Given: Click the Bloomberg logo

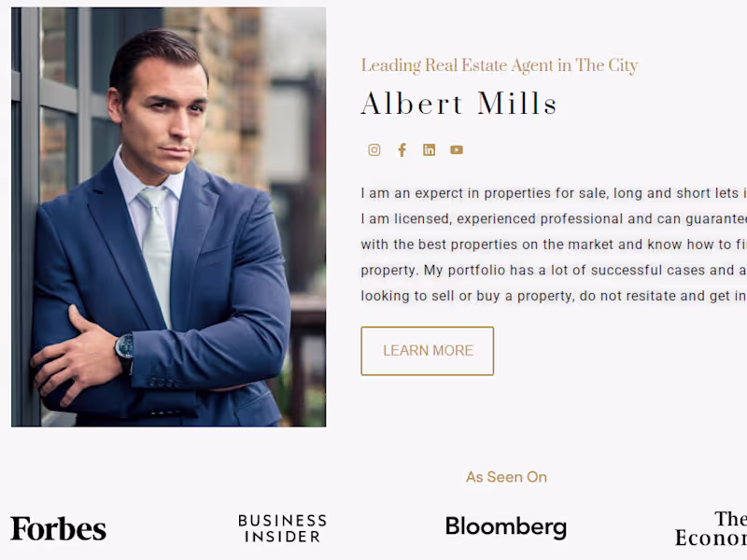Looking at the screenshot, I should point(505,526).
